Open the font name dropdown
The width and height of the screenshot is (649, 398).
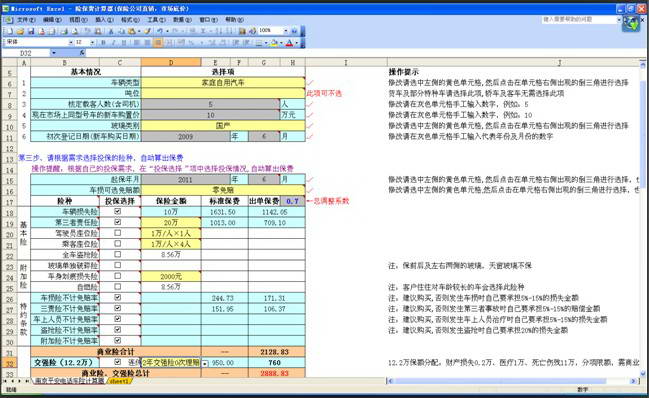pos(71,42)
